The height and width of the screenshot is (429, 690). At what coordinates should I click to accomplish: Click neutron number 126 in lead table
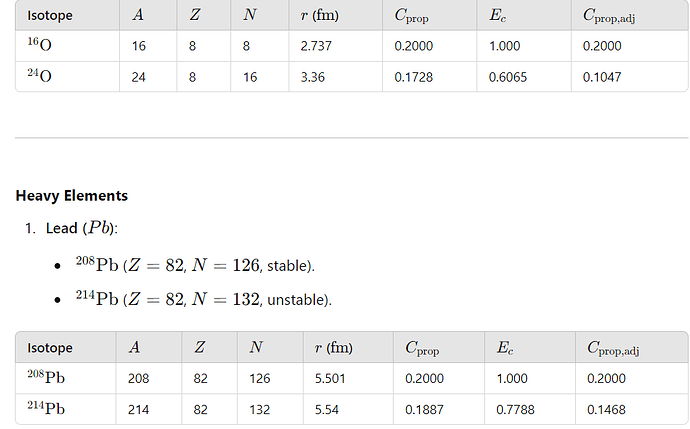[x=260, y=378]
